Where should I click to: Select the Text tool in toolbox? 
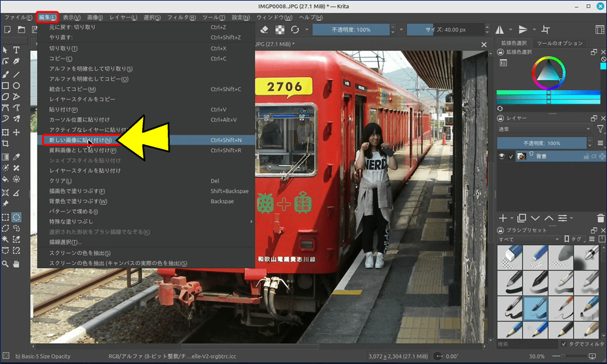click(17, 50)
